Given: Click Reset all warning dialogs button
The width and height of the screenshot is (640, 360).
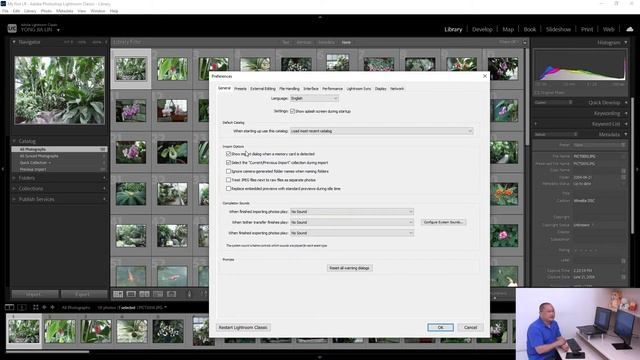Looking at the screenshot, I should [349, 268].
